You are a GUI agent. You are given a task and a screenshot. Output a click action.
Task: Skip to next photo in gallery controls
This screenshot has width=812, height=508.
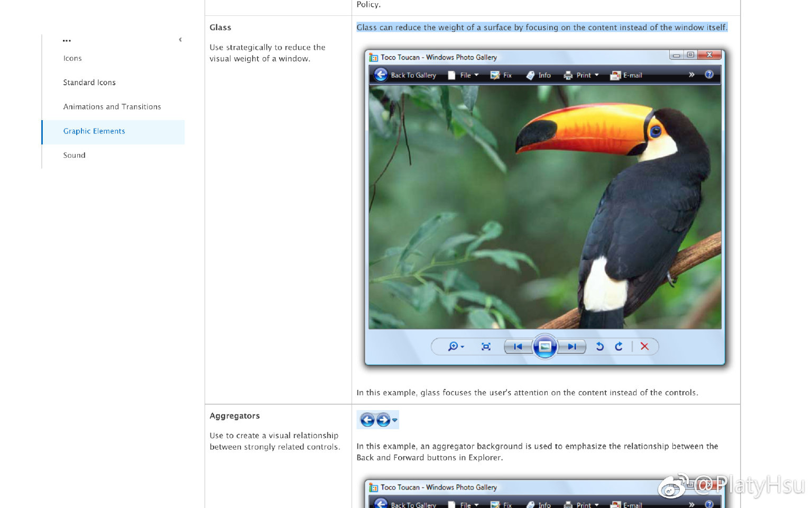(x=572, y=347)
